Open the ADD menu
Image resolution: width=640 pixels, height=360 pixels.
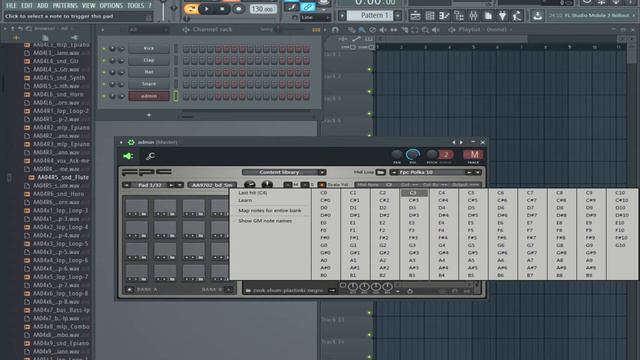[42, 5]
